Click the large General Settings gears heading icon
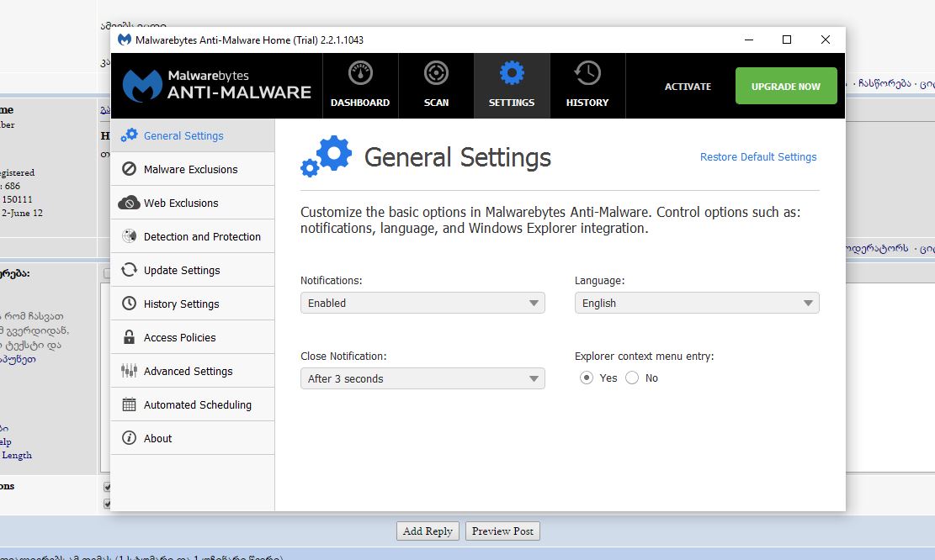935x560 pixels. [x=327, y=156]
